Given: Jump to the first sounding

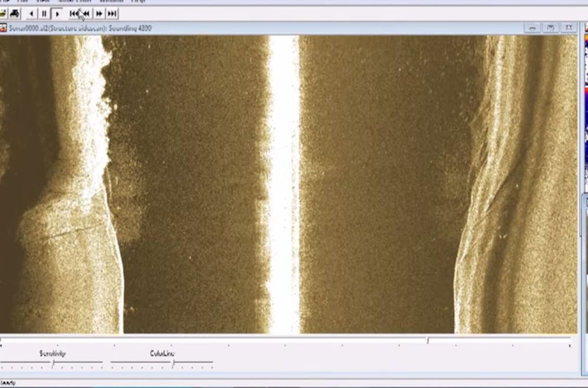Looking at the screenshot, I should 73,14.
